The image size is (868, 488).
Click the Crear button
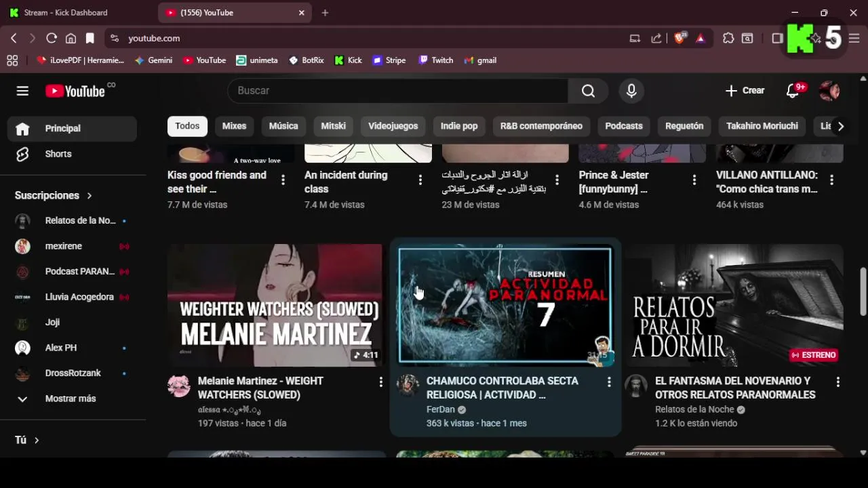(745, 91)
